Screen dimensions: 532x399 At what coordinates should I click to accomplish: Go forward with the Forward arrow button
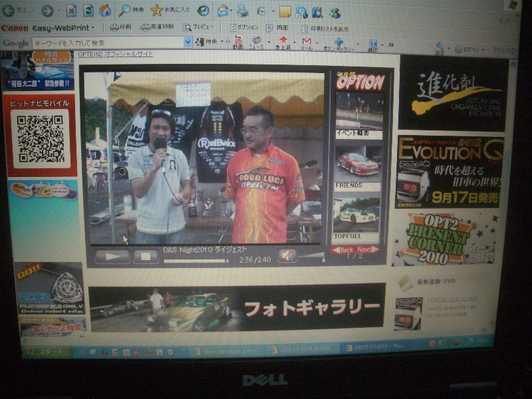click(47, 11)
